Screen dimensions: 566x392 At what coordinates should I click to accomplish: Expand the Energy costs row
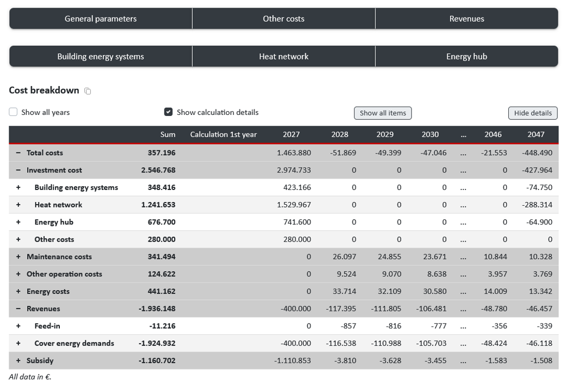[x=18, y=291]
